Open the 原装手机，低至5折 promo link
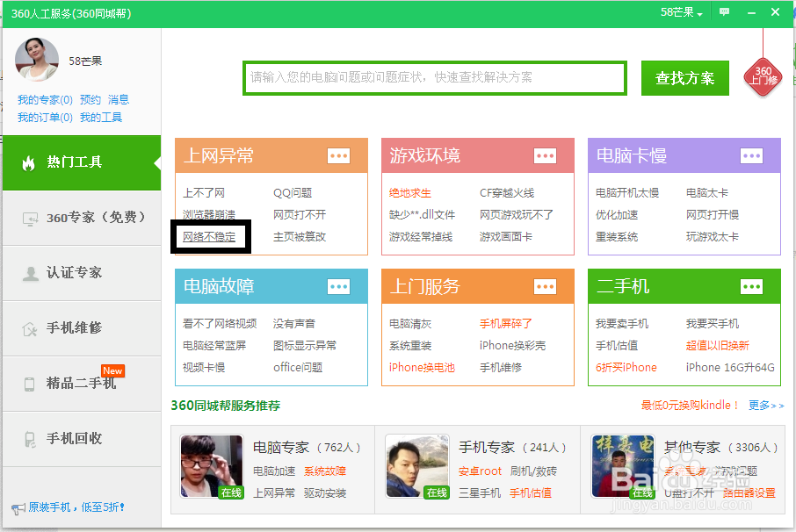 click(x=76, y=507)
